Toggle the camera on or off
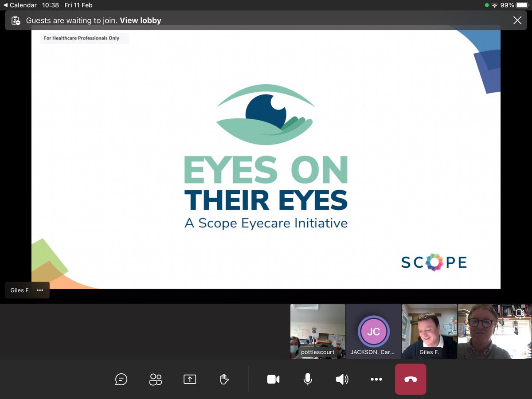532x399 pixels. coord(273,379)
